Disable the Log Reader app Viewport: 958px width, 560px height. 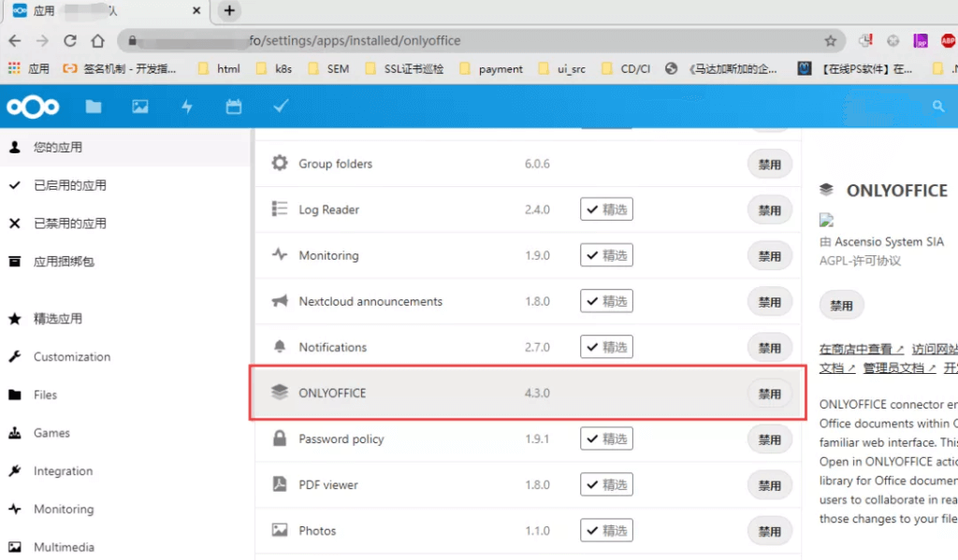[x=770, y=210]
